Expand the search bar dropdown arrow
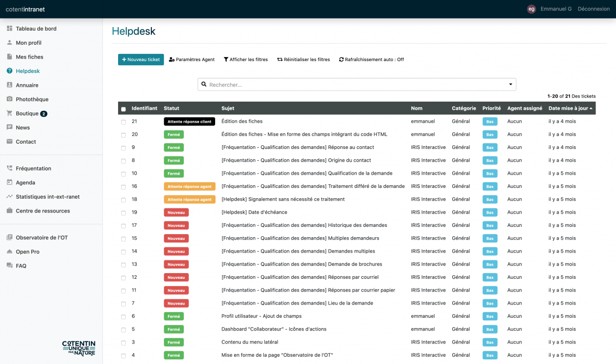The width and height of the screenshot is (616, 364). [x=510, y=85]
